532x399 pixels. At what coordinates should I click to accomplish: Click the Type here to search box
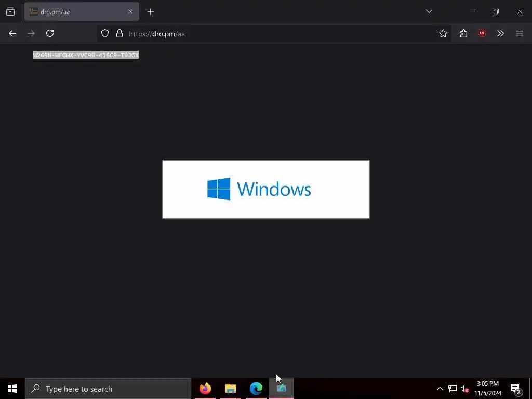pyautogui.click(x=108, y=389)
